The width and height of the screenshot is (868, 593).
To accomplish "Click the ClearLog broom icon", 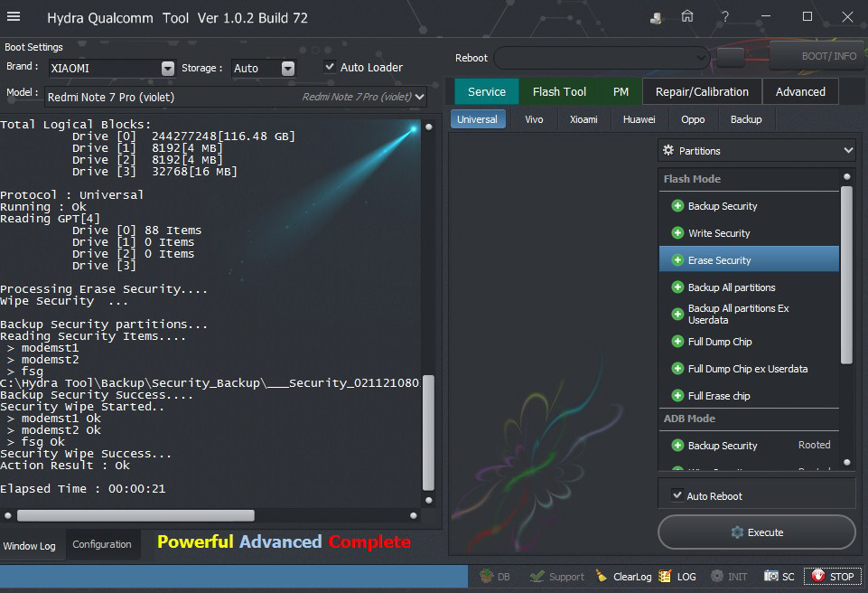I will [x=602, y=576].
